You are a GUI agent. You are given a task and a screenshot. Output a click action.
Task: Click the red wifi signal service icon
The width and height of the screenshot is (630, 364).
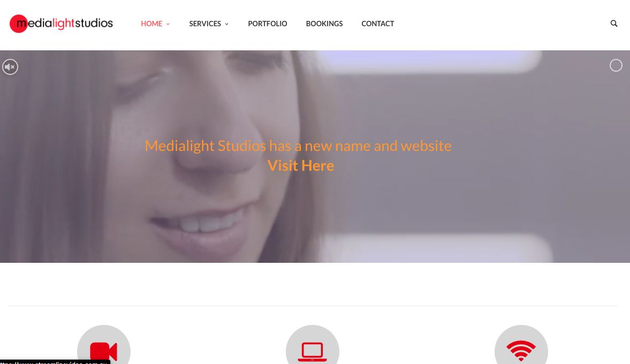tap(521, 350)
